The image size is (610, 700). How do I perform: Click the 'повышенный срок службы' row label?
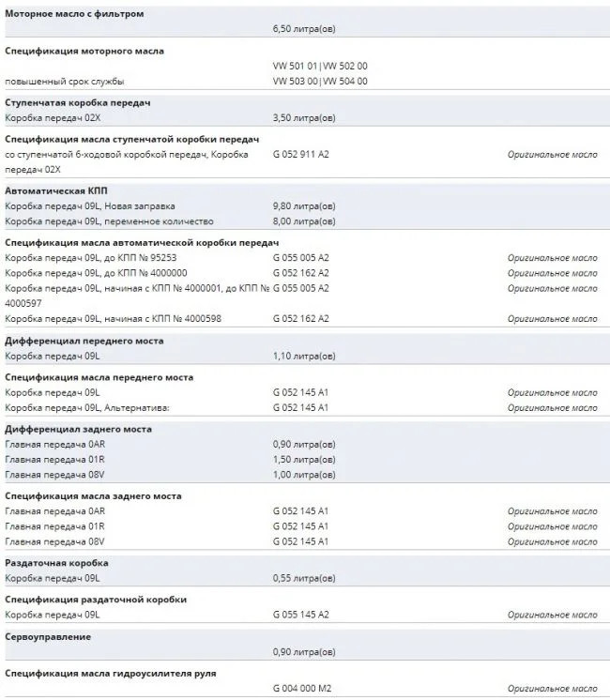[65, 81]
